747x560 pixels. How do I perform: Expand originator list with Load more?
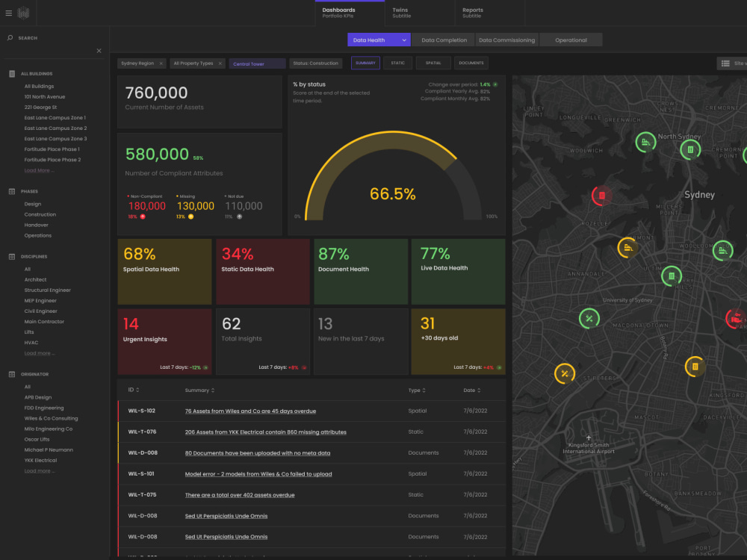coord(40,471)
